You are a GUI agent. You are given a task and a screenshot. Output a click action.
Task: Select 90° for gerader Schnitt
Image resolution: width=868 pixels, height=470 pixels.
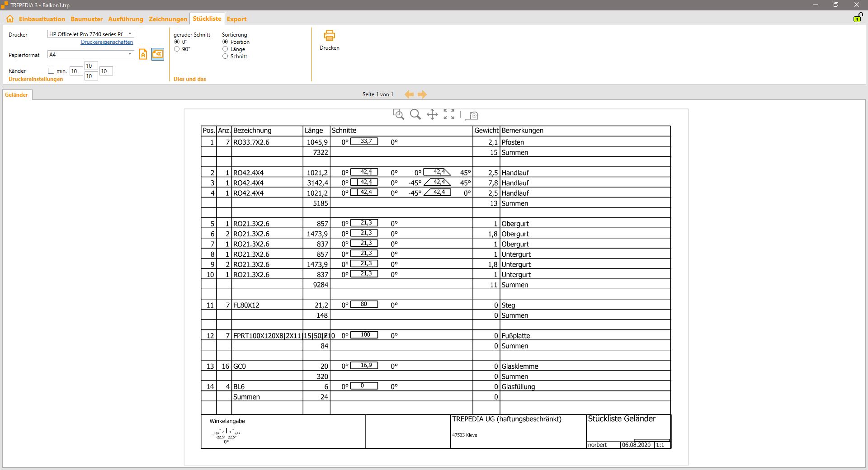(x=177, y=49)
